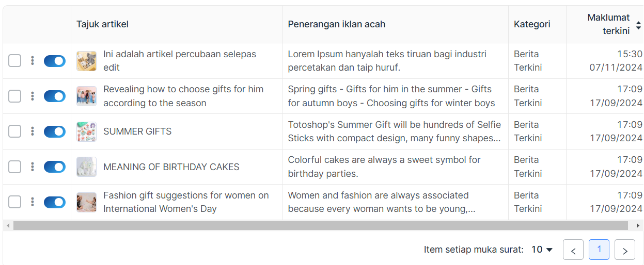This screenshot has width=644, height=265.
Task: Open the three-dot menu for SUMMER GIFTS row
Action: (33, 131)
